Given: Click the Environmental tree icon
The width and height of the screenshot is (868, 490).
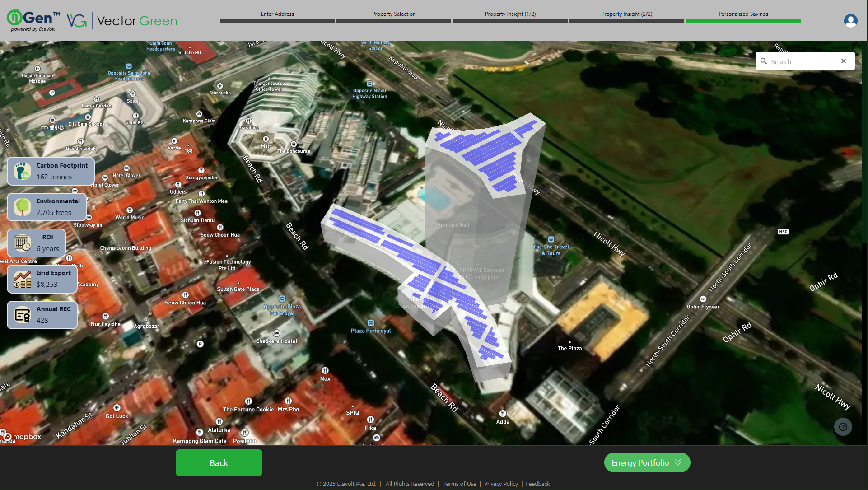Looking at the screenshot, I should pyautogui.click(x=22, y=207).
